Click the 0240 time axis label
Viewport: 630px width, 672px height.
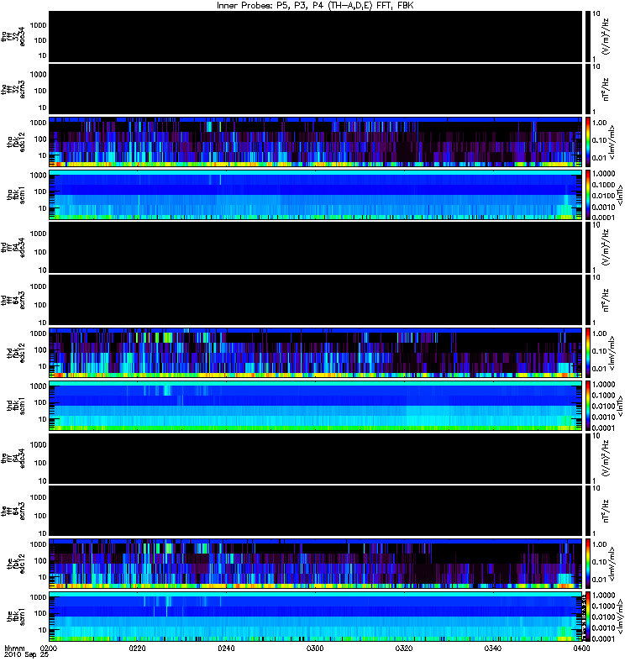point(226,648)
